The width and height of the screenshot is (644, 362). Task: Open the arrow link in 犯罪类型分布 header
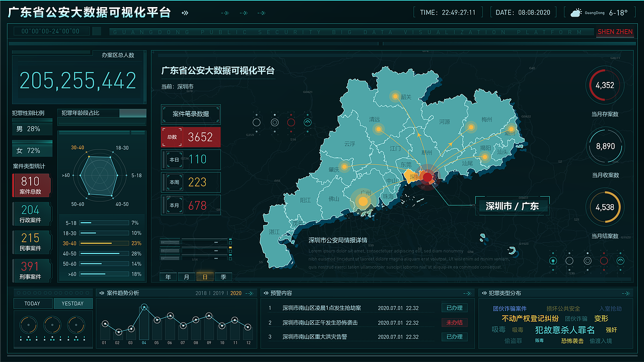(626, 293)
